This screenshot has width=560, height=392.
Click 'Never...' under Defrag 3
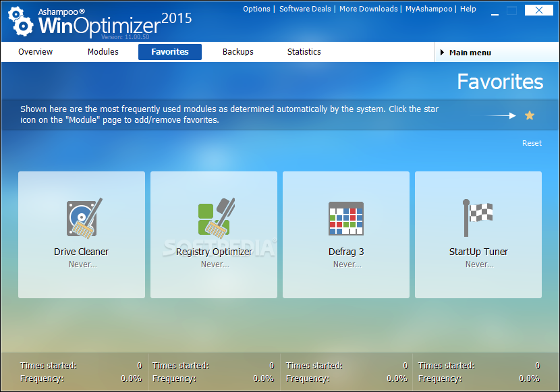pos(347,264)
